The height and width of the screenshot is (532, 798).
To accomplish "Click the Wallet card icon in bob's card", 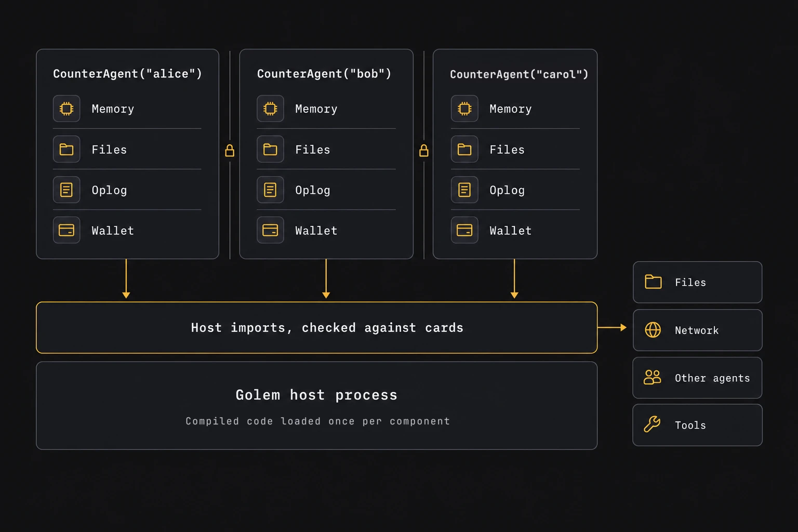I will pos(270,230).
